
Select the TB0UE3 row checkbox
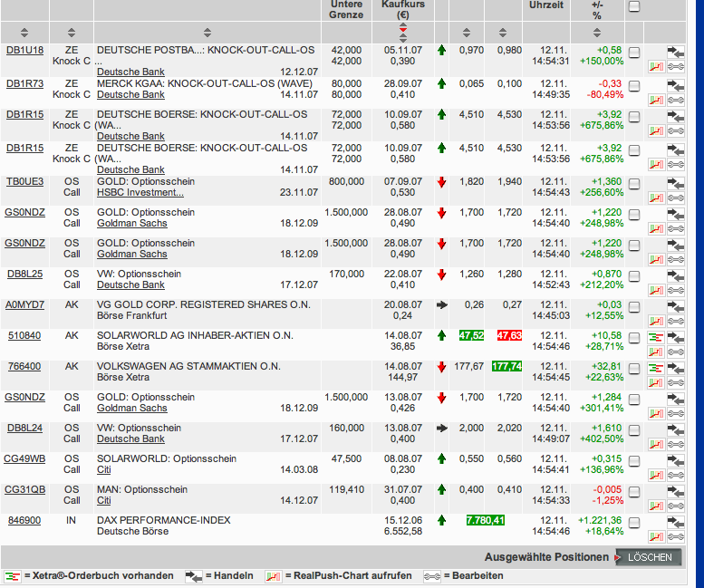tap(634, 184)
